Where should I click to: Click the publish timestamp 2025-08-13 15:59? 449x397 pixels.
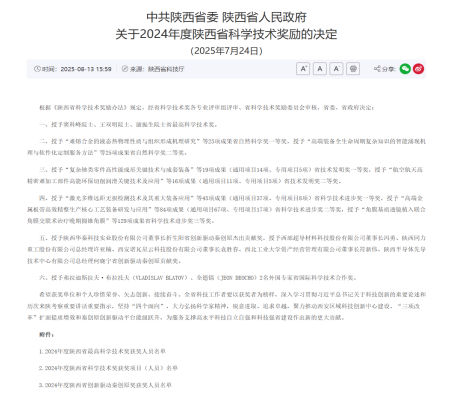pos(86,69)
